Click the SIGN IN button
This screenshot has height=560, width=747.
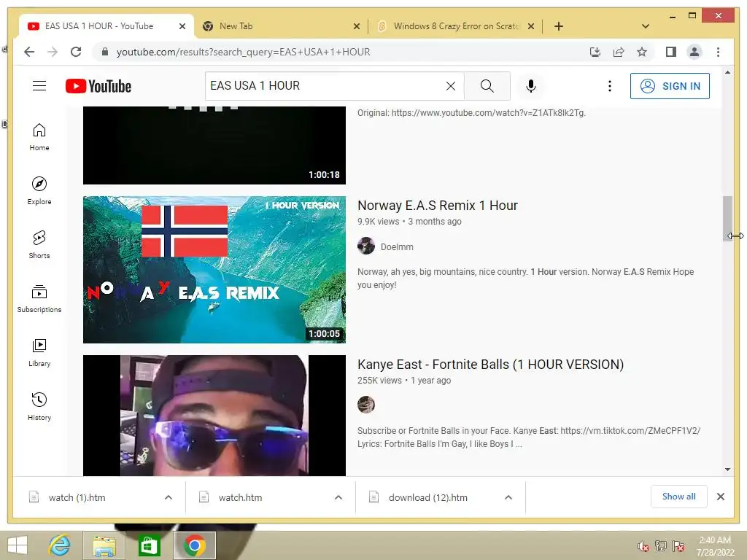[x=670, y=86]
